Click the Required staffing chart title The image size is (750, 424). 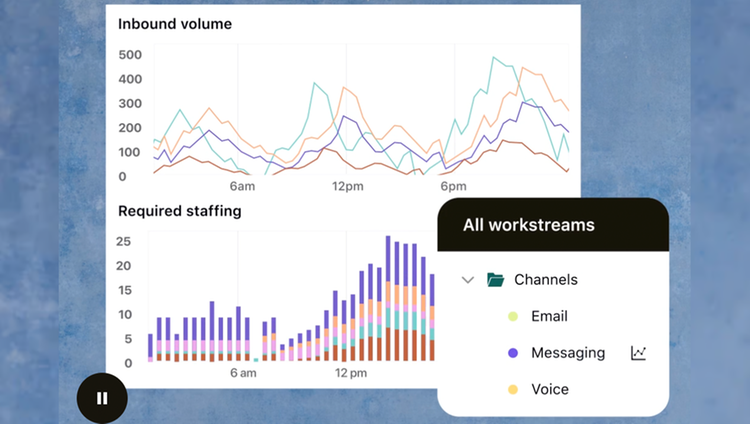pyautogui.click(x=180, y=211)
